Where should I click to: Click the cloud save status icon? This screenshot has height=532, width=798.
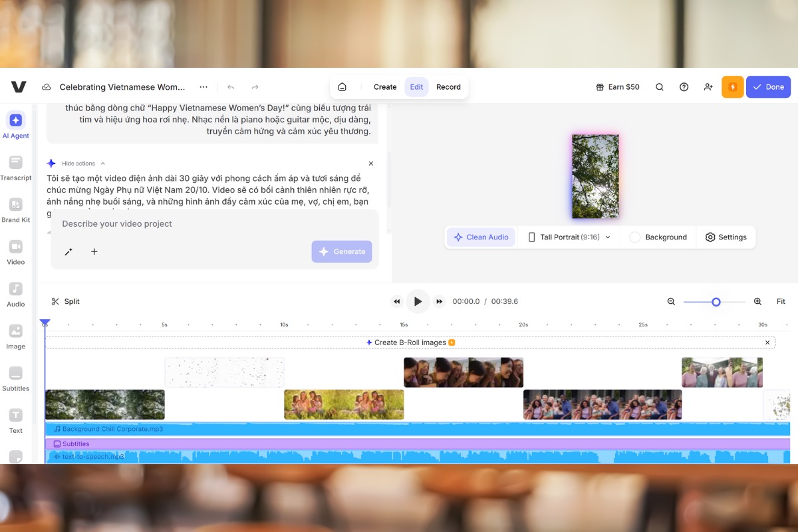[x=47, y=87]
